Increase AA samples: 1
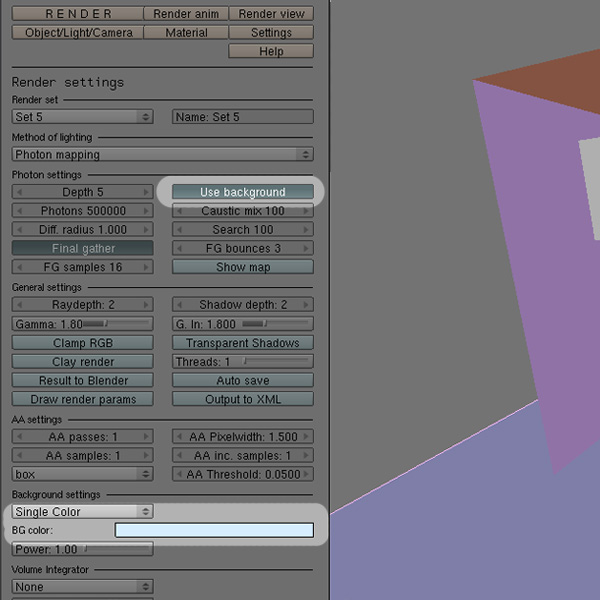600x600 pixels. tap(146, 455)
